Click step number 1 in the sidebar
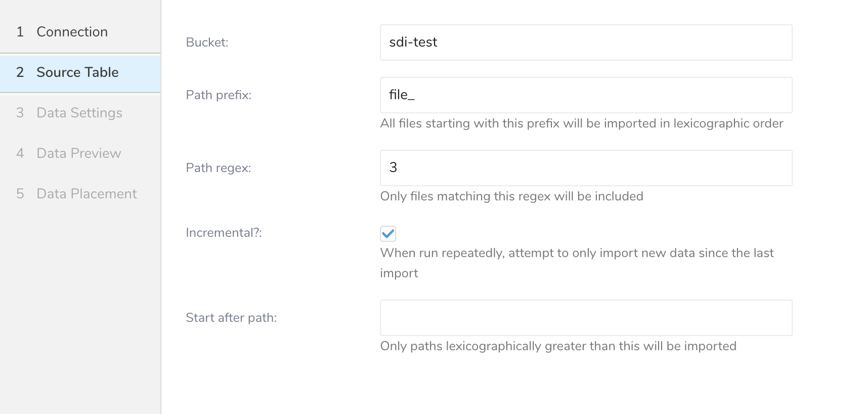Viewport: 868px width, 414px height. (20, 32)
